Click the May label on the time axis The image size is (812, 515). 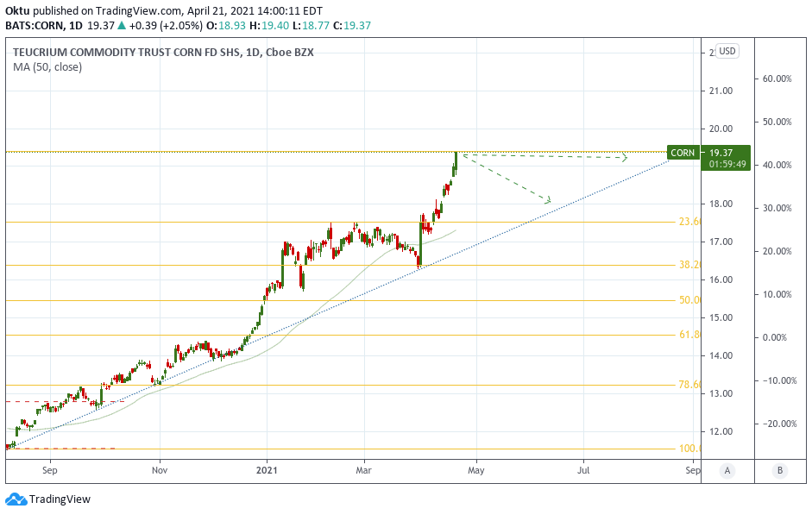point(475,471)
